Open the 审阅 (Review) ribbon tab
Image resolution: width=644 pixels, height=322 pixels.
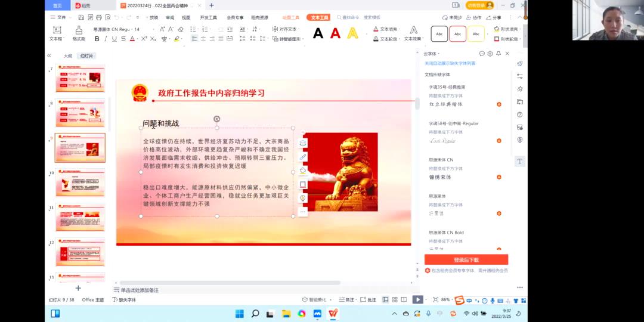[170, 17]
